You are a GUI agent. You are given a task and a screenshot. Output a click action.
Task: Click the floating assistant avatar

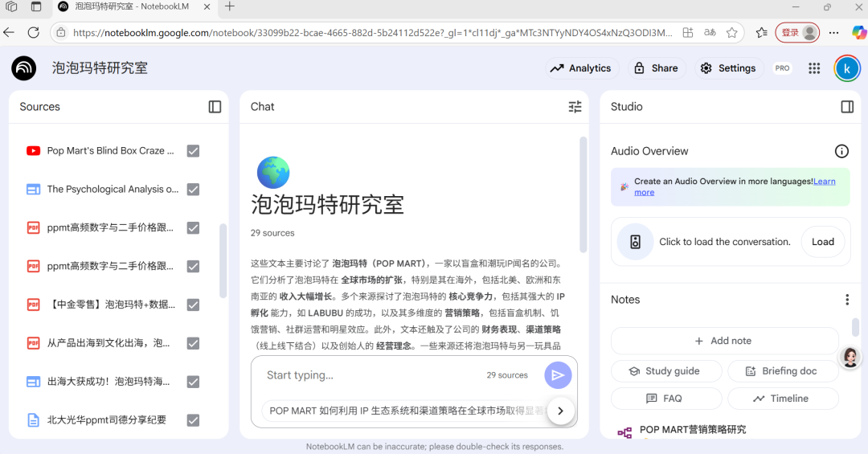[850, 357]
